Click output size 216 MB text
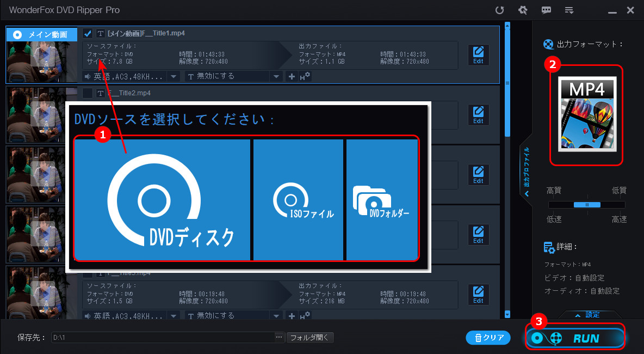The height and width of the screenshot is (354, 644). click(321, 301)
